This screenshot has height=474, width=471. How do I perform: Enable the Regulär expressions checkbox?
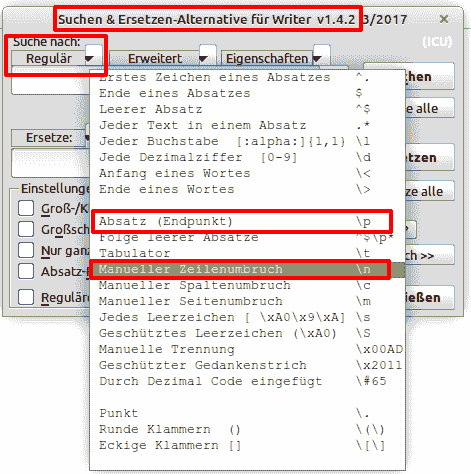(26, 297)
